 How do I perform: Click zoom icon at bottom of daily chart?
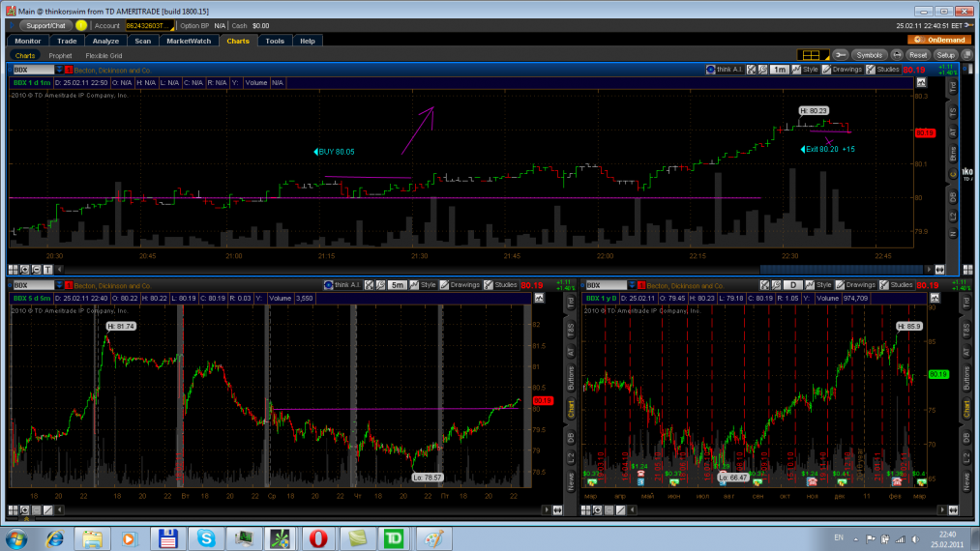pos(598,510)
